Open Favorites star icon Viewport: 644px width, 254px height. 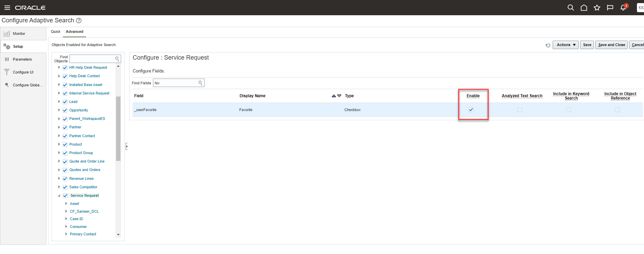(x=597, y=7)
